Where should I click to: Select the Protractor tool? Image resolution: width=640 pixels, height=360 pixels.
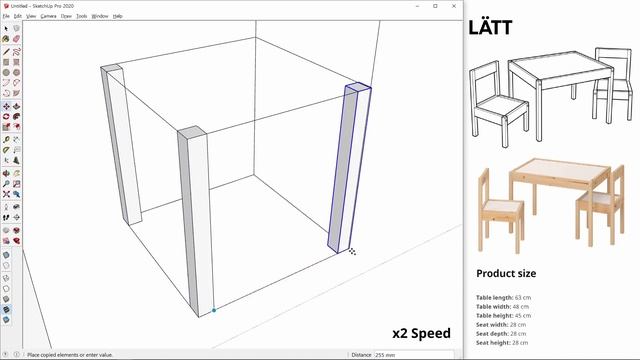pos(6,150)
